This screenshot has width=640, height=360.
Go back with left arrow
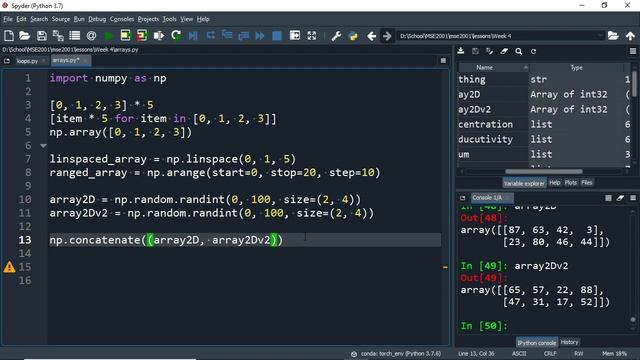coord(371,36)
